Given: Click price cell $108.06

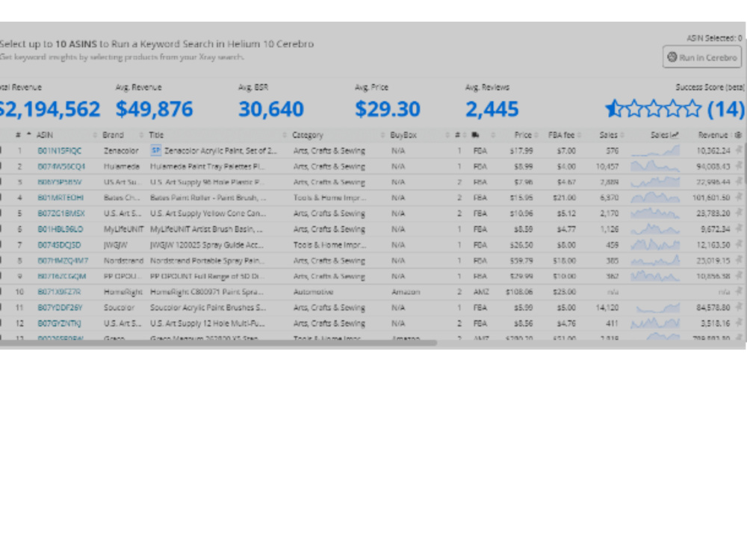Looking at the screenshot, I should [519, 292].
